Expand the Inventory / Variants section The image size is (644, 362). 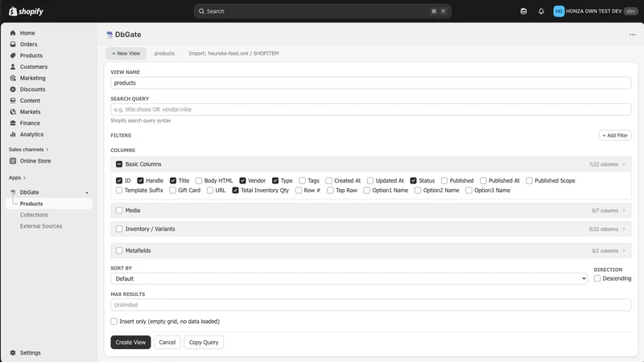(624, 229)
